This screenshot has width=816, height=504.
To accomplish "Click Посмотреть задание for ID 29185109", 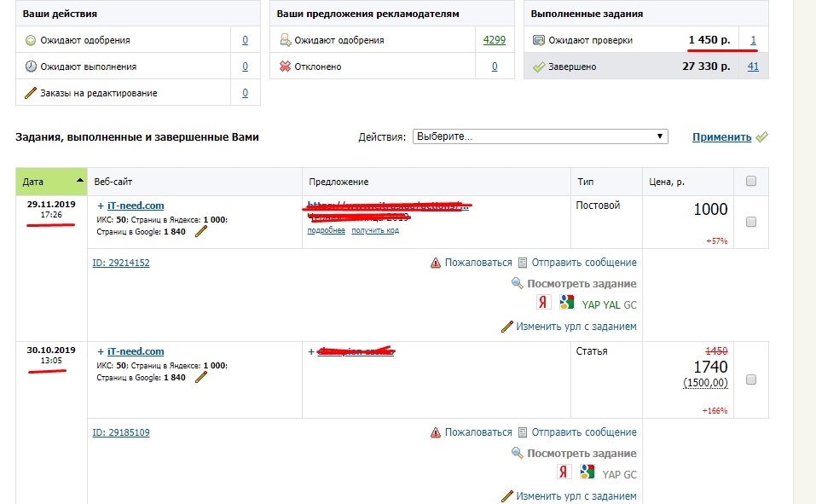I will click(581, 453).
